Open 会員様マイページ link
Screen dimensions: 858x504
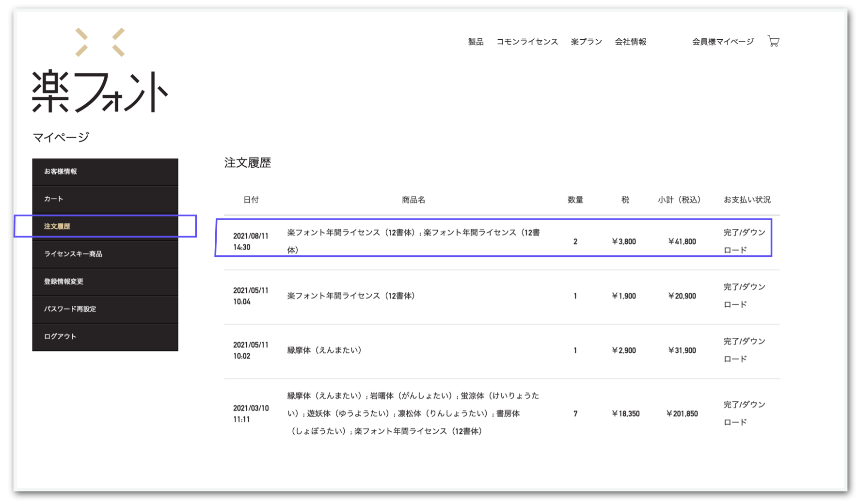(722, 42)
